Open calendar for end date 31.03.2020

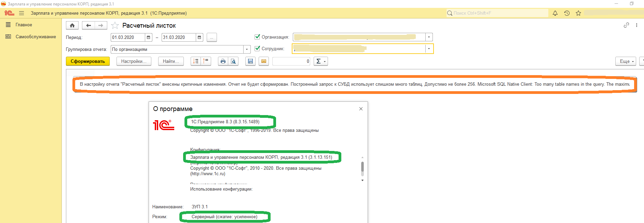[200, 37]
